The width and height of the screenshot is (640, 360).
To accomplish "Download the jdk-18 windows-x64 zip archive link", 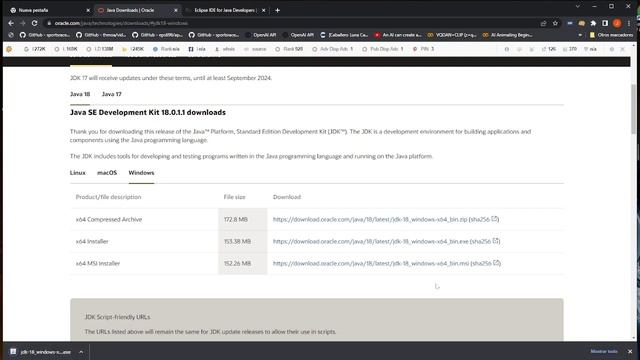I will [x=370, y=220].
